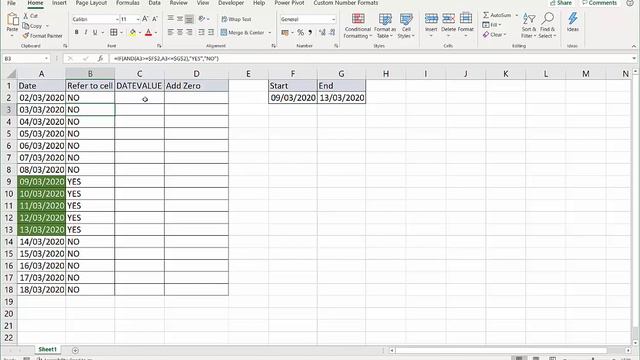
Task: Cut the selected cell content
Action: click(31, 16)
